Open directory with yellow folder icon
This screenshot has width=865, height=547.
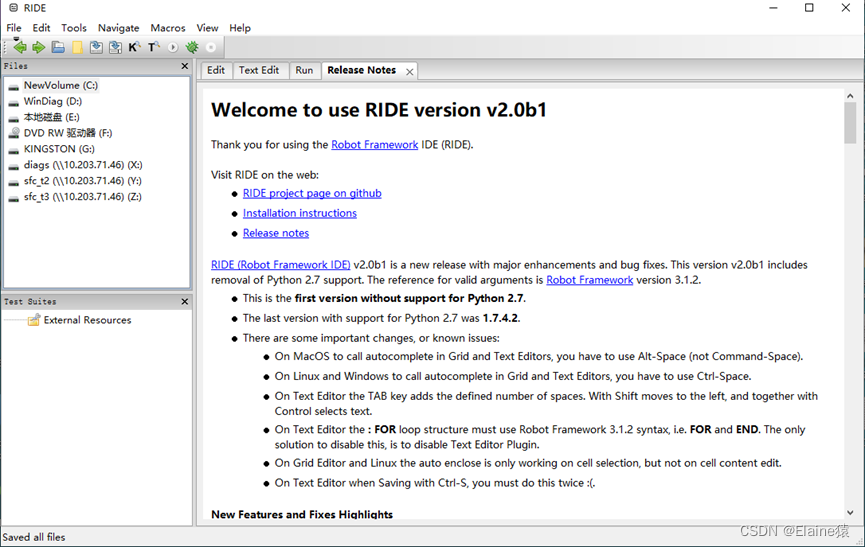[77, 47]
